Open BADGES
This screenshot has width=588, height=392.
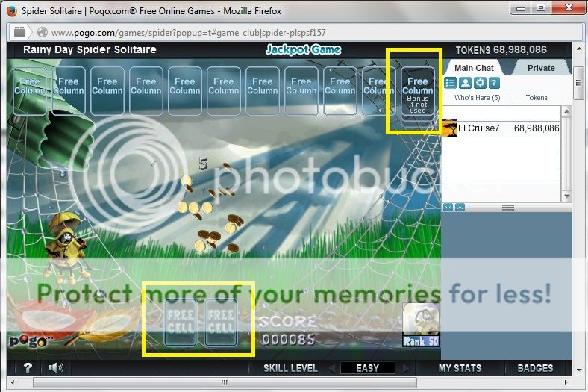[535, 368]
